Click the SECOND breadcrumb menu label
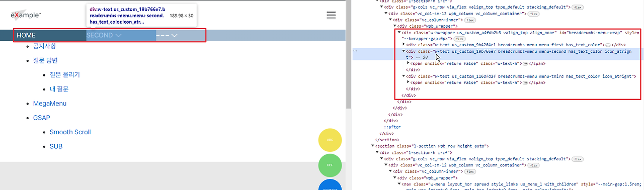This screenshot has height=190, width=644. point(99,36)
